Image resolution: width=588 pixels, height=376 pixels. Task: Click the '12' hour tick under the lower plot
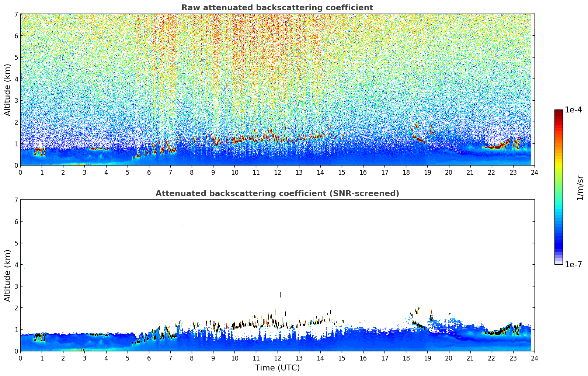(277, 358)
